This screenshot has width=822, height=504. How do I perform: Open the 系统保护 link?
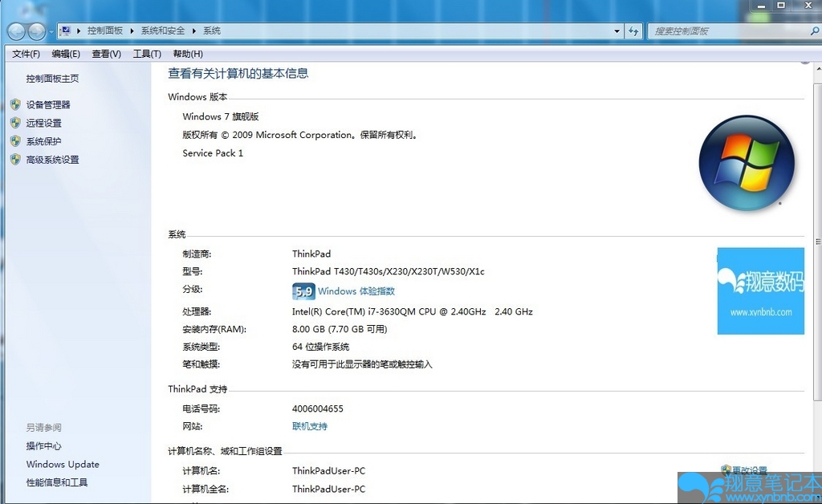coord(44,141)
